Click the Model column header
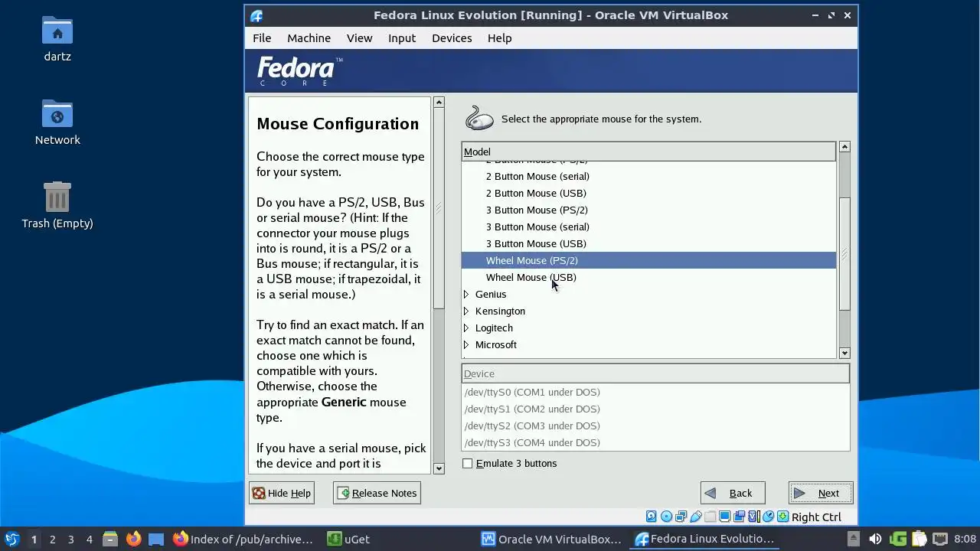 coord(648,152)
